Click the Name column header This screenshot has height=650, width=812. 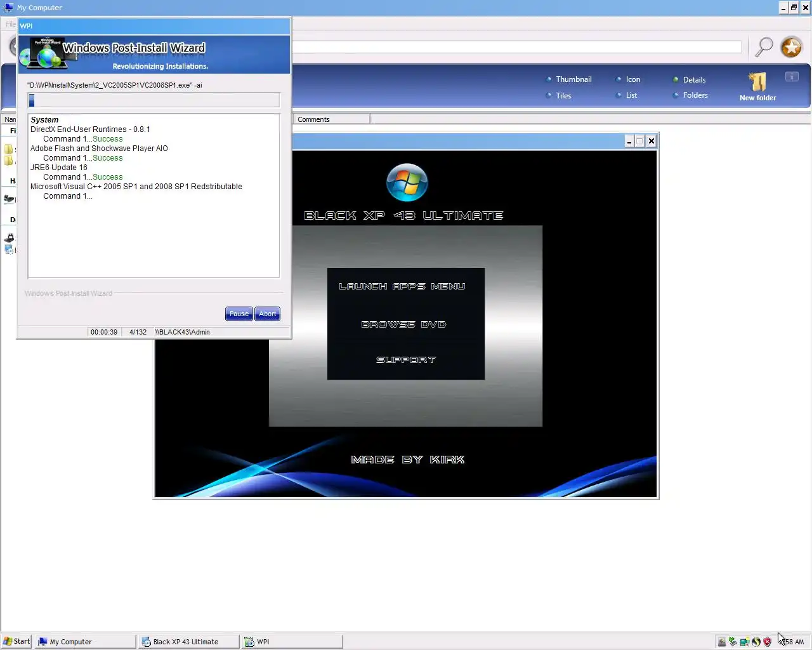coord(10,119)
